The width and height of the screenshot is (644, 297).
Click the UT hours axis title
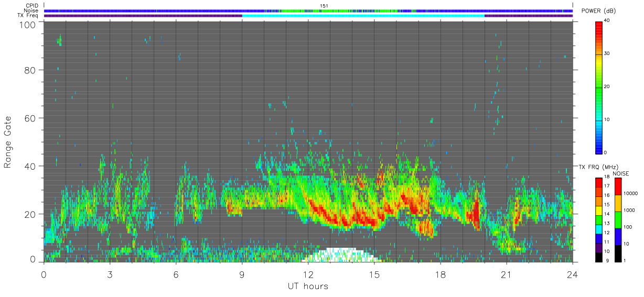click(x=308, y=287)
